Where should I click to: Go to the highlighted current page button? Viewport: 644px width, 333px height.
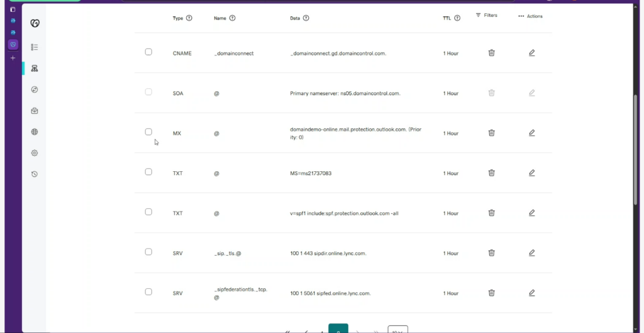(338, 329)
